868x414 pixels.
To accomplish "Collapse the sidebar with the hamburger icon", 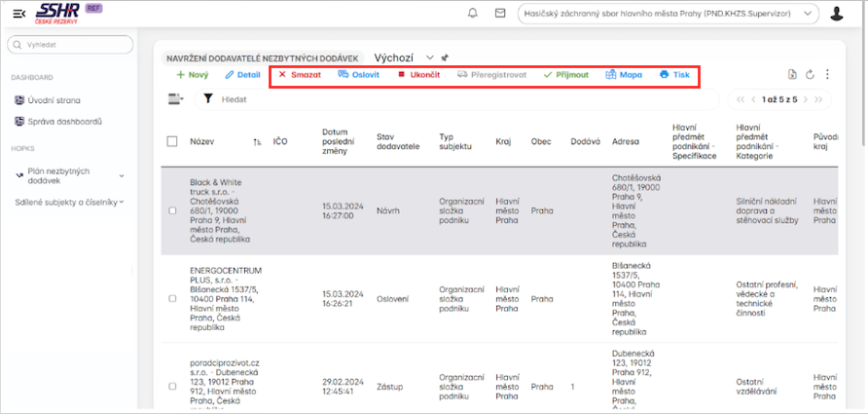I will 19,13.
